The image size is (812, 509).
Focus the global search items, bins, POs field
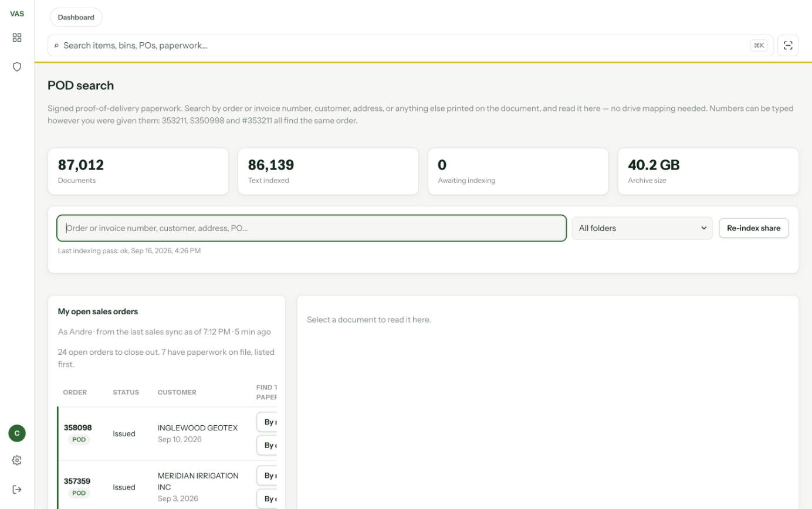point(411,46)
